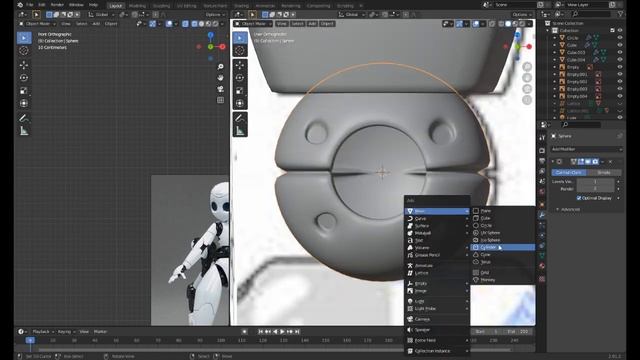Toggle the Optimal Display checkbox
The image size is (640, 360).
click(579, 198)
